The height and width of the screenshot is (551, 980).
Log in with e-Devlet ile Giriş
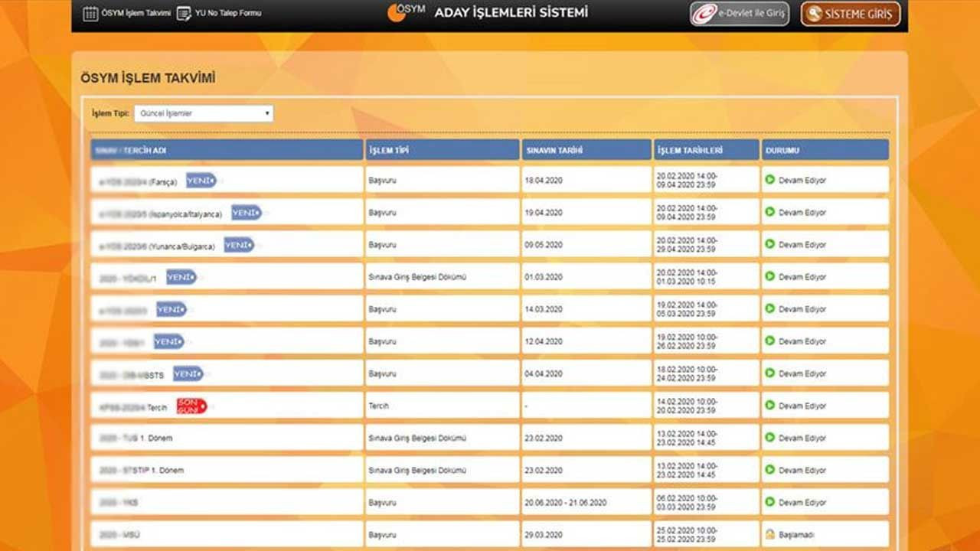[739, 14]
